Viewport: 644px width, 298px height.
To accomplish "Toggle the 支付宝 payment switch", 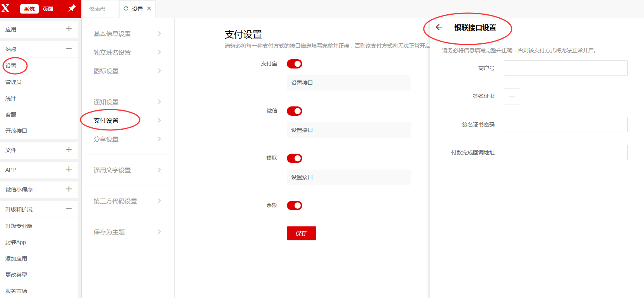I will click(295, 64).
